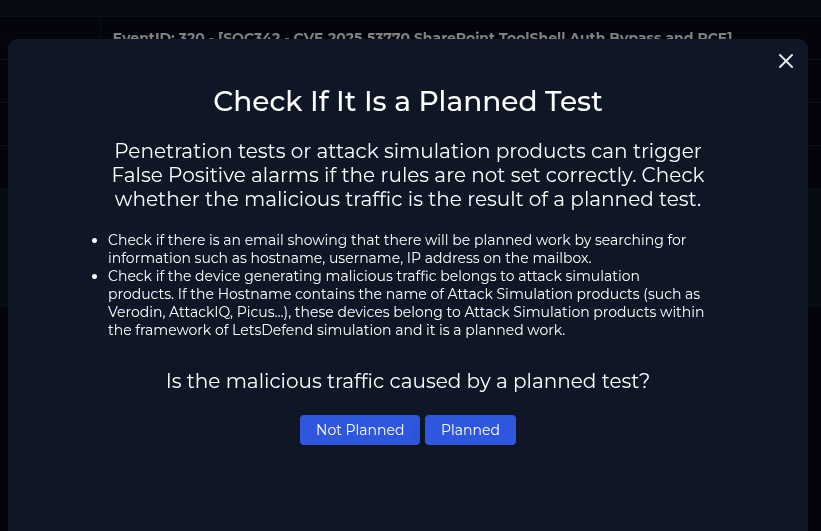Select the Planned answer button
821x531 pixels.
point(470,430)
